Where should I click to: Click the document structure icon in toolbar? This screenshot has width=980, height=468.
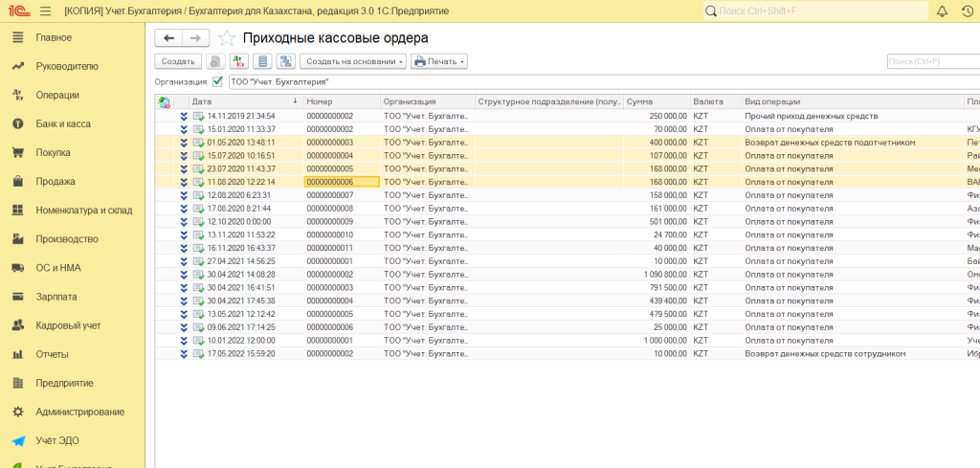284,61
